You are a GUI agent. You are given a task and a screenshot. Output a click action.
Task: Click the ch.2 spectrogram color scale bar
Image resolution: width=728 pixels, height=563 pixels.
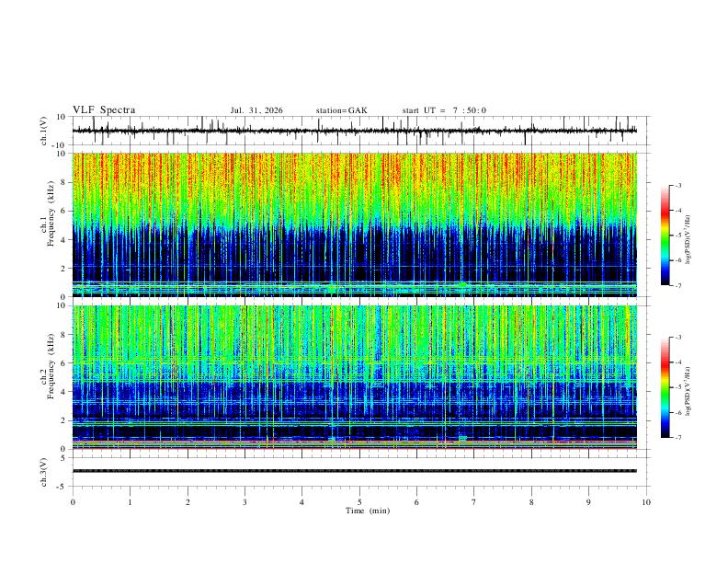click(665, 387)
